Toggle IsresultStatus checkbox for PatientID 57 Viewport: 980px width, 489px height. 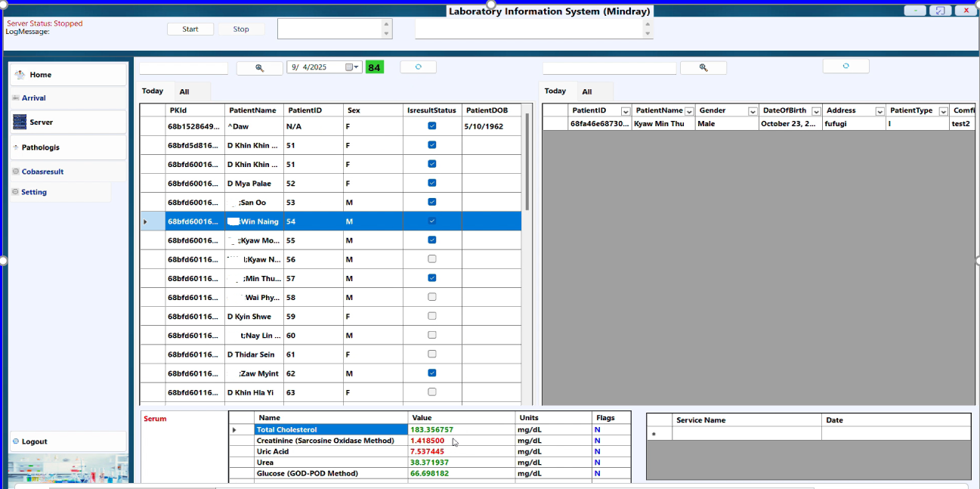tap(431, 278)
